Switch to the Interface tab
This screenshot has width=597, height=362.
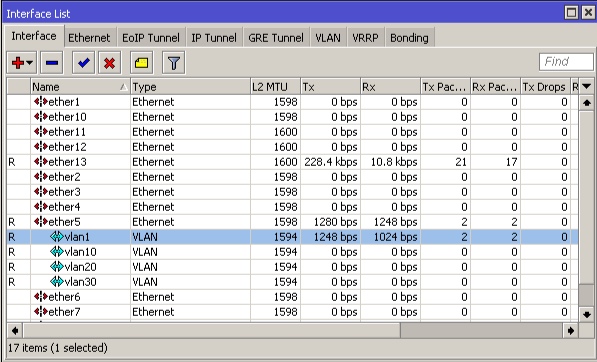point(34,36)
